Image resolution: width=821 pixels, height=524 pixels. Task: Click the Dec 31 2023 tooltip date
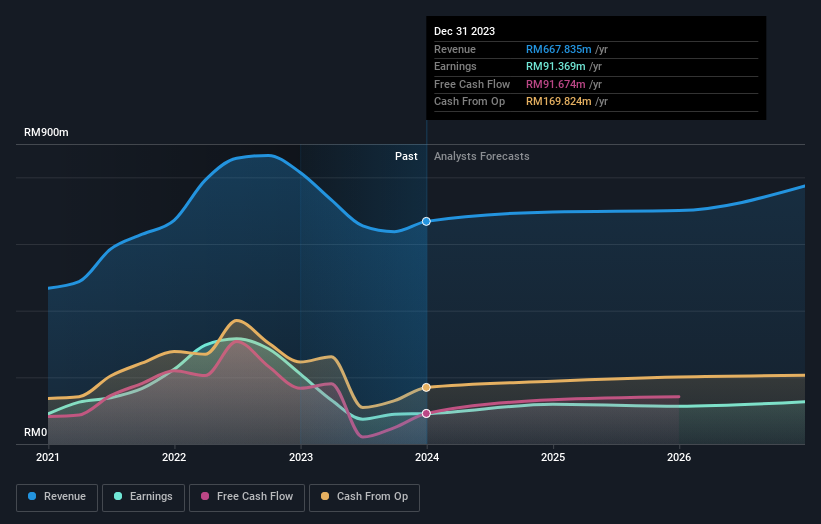coord(464,31)
